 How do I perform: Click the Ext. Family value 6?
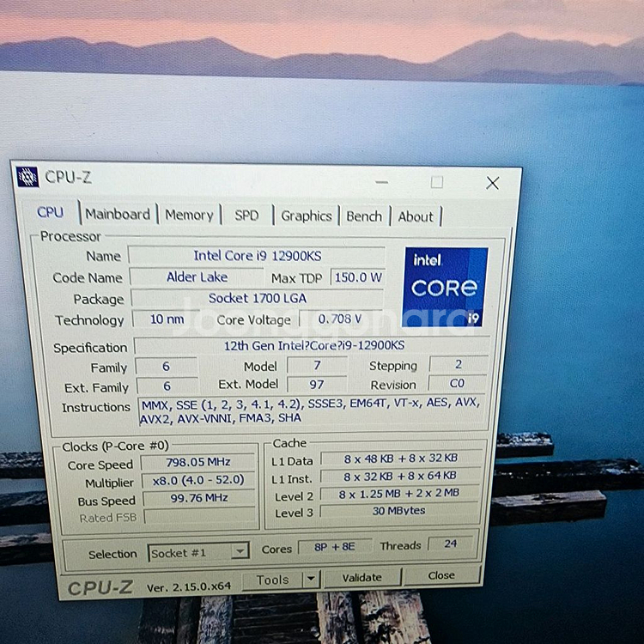167,386
